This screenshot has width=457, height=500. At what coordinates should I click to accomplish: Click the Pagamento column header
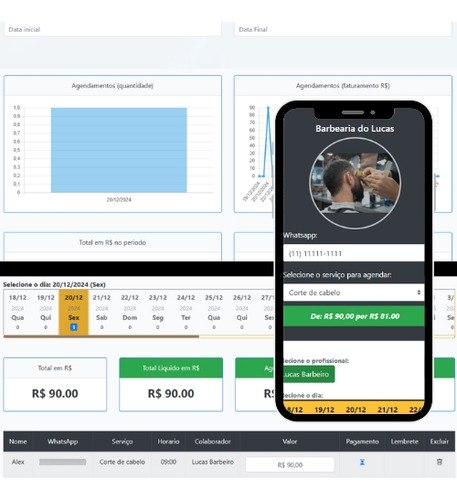[x=362, y=441]
